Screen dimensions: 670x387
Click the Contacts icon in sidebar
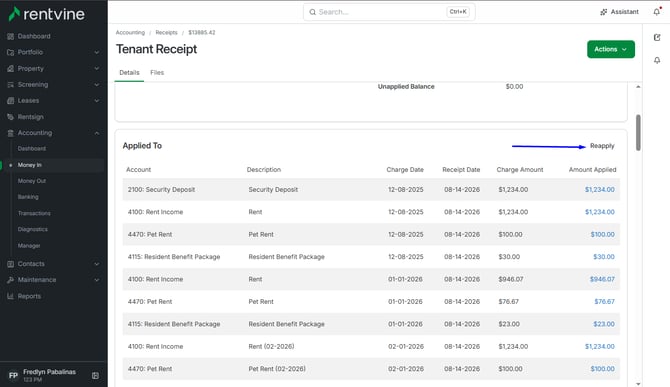[x=11, y=264]
